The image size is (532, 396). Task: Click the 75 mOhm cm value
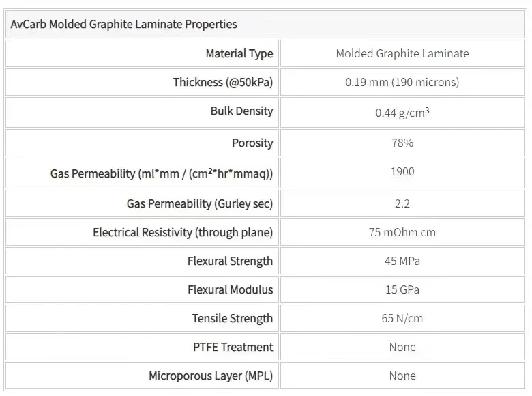pos(402,232)
